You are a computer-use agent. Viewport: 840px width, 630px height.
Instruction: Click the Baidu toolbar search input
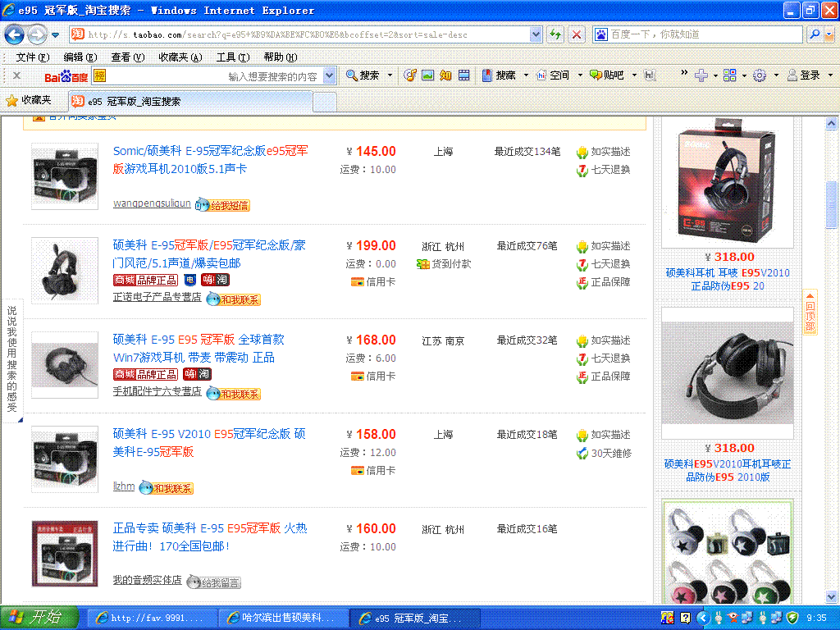[x=214, y=76]
